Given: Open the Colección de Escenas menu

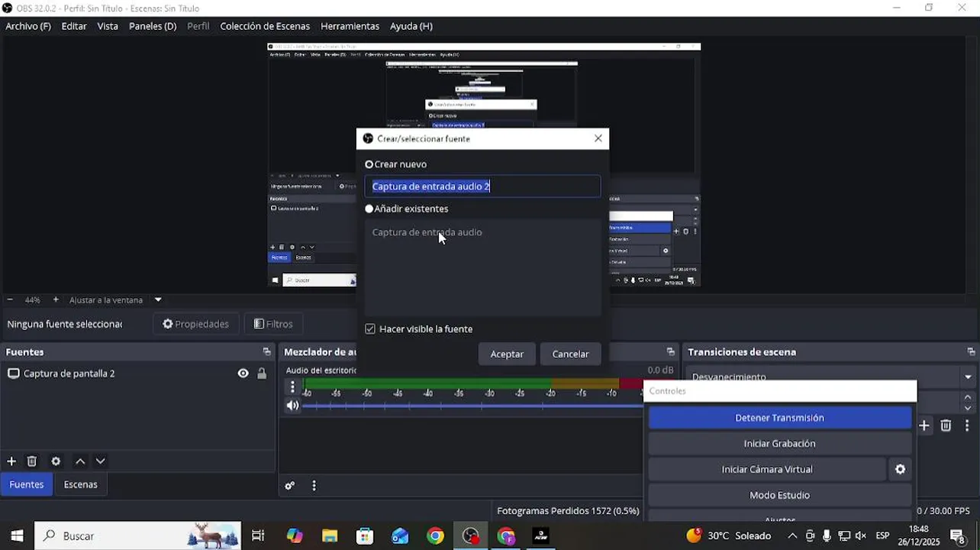Looking at the screenshot, I should point(265,26).
